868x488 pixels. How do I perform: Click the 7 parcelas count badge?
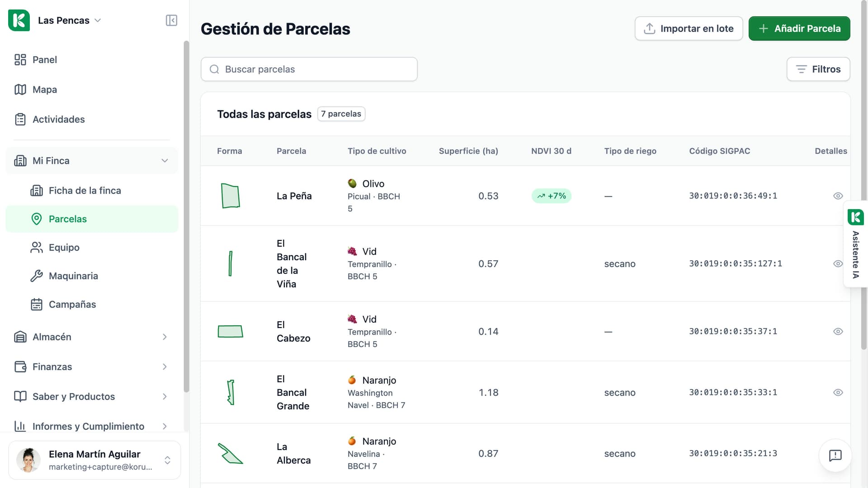point(341,114)
